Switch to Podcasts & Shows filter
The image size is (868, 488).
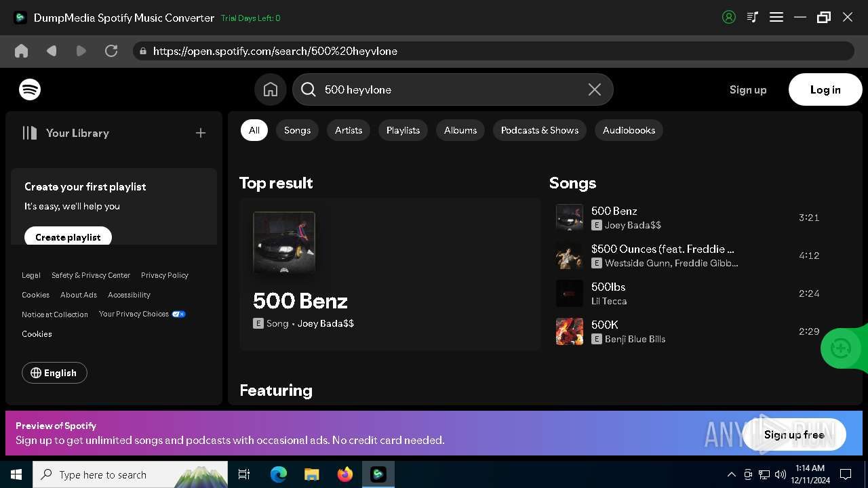click(540, 130)
